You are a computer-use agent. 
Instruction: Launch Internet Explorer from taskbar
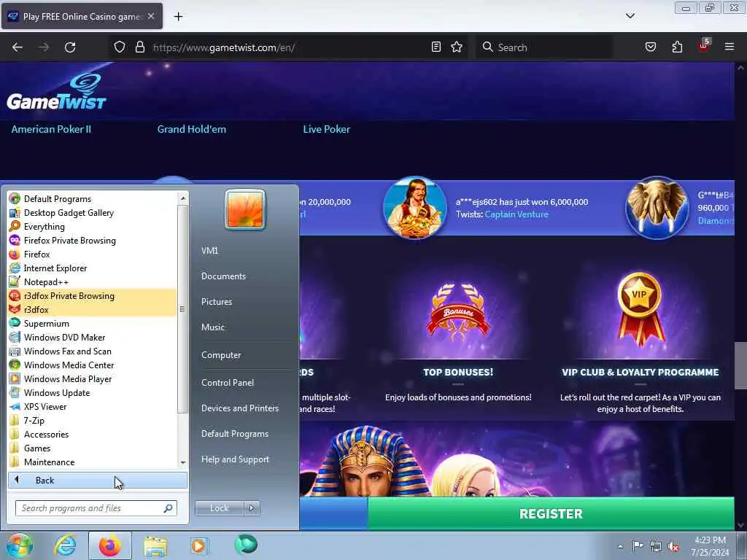(x=64, y=545)
